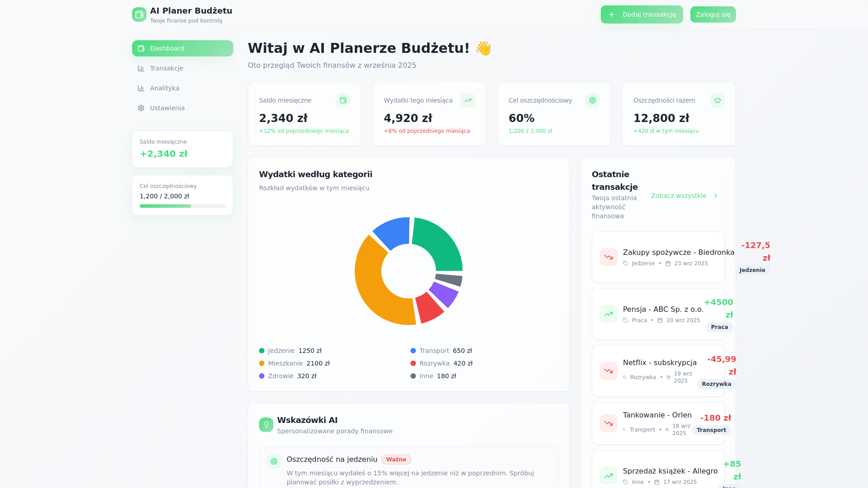Screen dimensions: 868x488
Task: Click the Transport badge on Tankowanie transaction
Action: click(x=712, y=430)
